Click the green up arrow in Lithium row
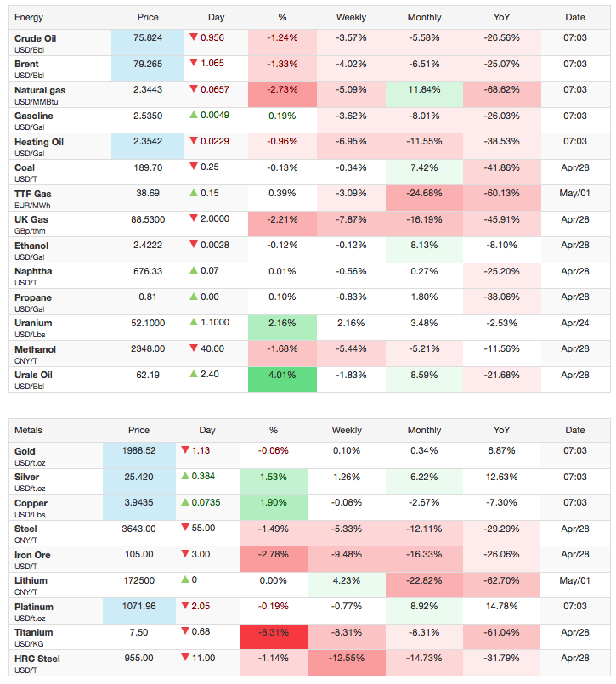Image resolution: width=616 pixels, height=684 pixels. pyautogui.click(x=185, y=579)
